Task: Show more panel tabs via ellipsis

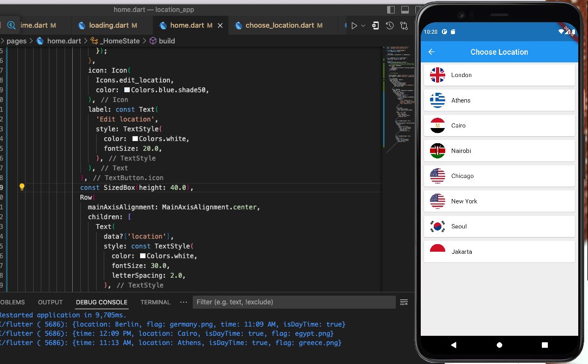Action: (184, 302)
